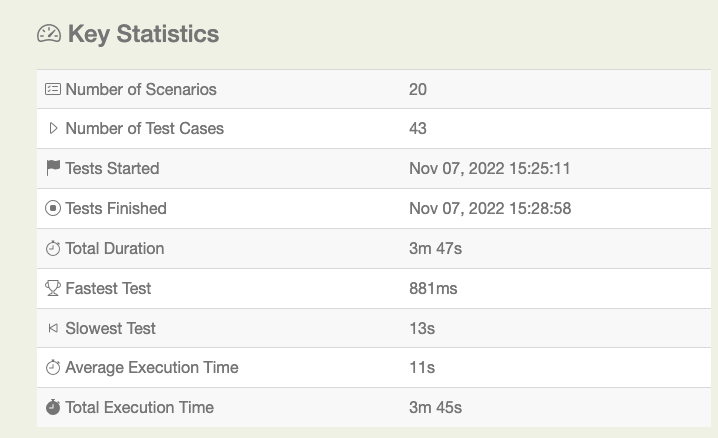This screenshot has width=718, height=438.
Task: Click the clock icon beside Total Duration
Action: pos(53,248)
